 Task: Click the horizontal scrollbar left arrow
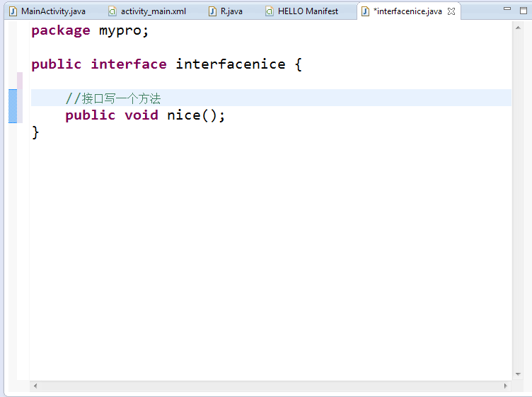pos(35,386)
